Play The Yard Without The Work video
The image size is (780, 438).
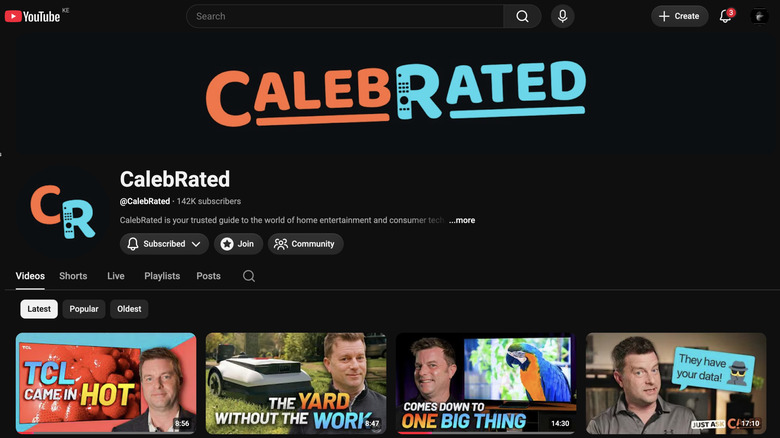tap(296, 383)
